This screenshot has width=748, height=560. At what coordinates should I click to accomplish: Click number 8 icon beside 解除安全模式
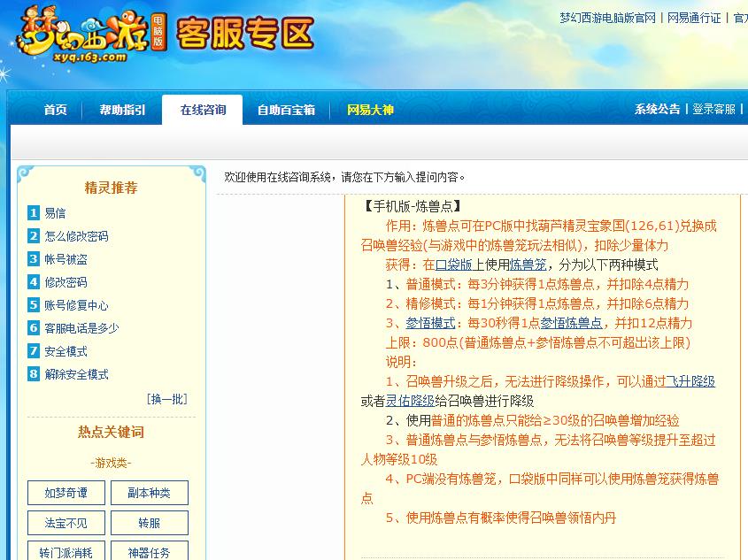34,374
